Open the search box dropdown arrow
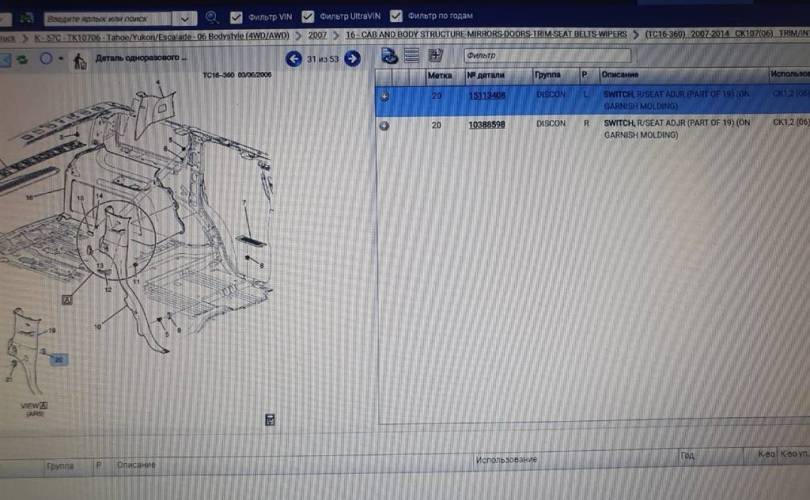Image resolution: width=810 pixels, height=500 pixels. [x=186, y=18]
